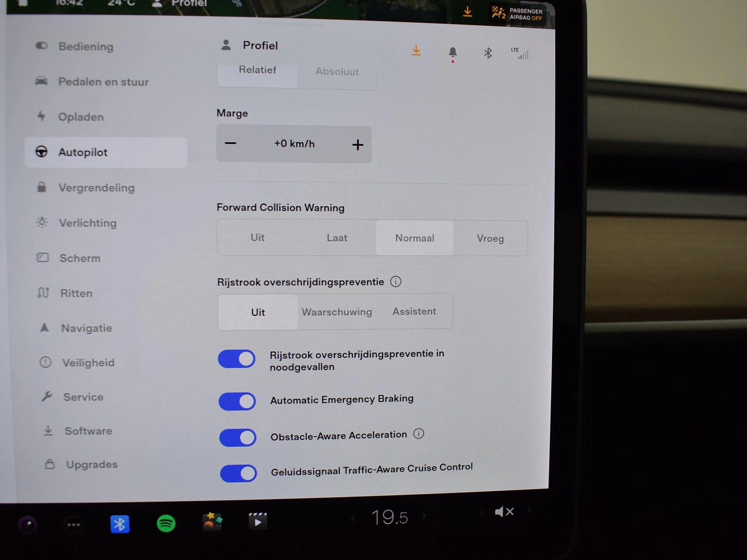Select Vroeg Forward Collision Warning option
The height and width of the screenshot is (560, 747).
489,238
